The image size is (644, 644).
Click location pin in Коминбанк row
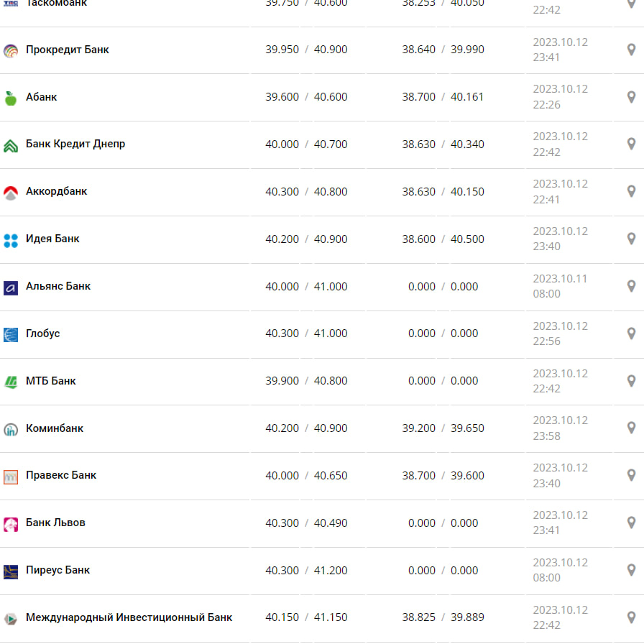[631, 428]
